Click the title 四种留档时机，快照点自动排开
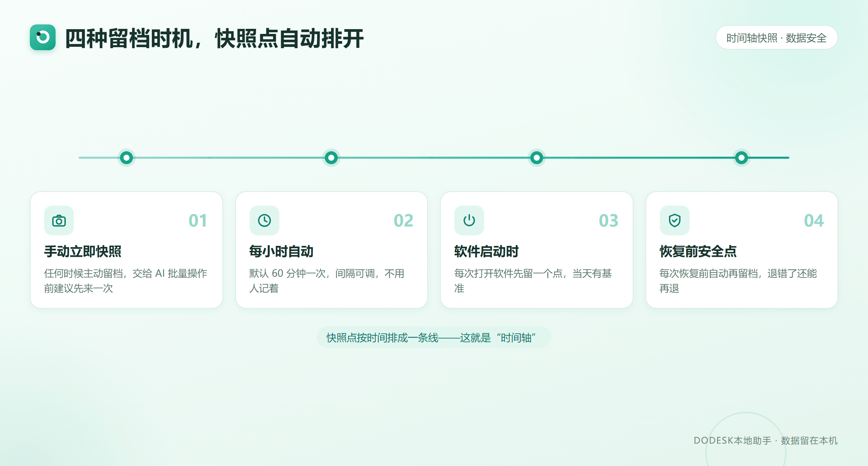The width and height of the screenshot is (868, 466). [214, 38]
